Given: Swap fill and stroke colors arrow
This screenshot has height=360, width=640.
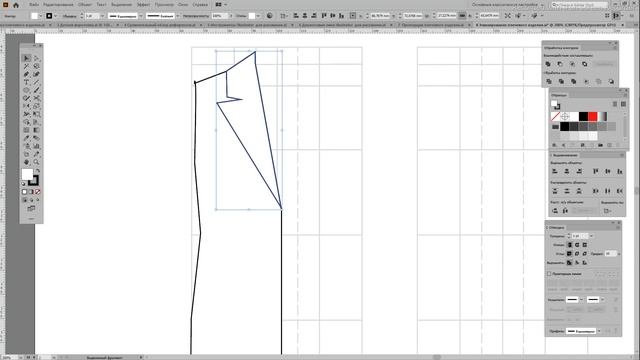Looking at the screenshot, I should (x=38, y=171).
